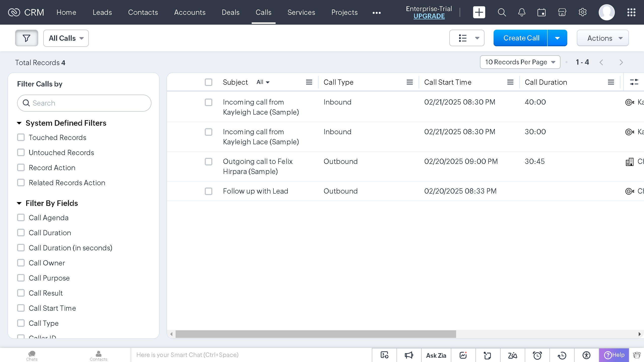Enable the Call Purpose field filter
644x362 pixels.
(x=21, y=278)
